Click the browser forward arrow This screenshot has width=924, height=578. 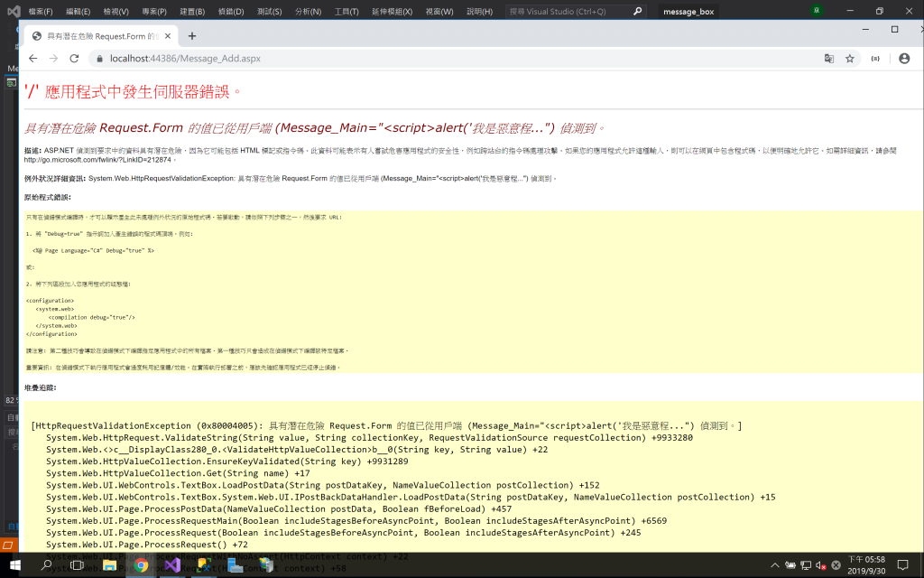click(53, 59)
